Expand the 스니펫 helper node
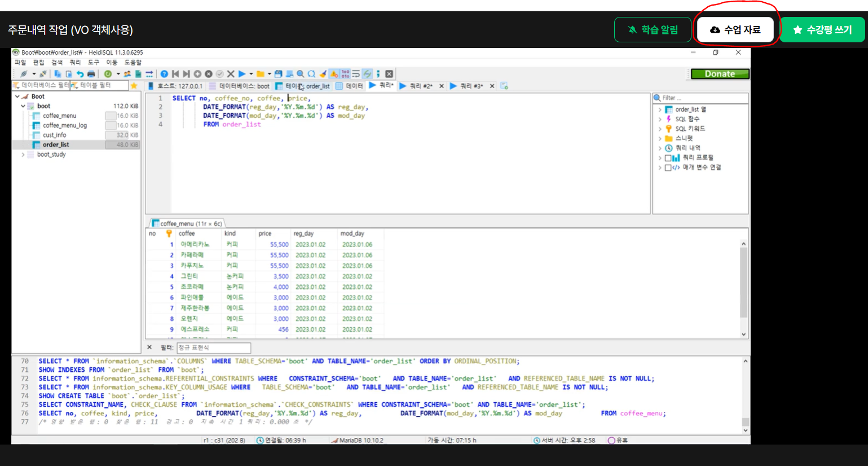 (660, 139)
